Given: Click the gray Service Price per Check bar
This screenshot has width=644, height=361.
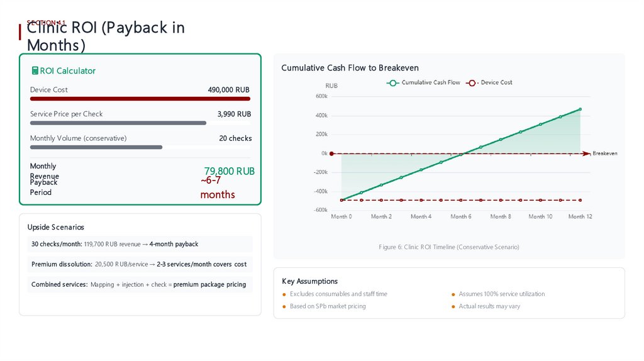Looking at the screenshot, I should pyautogui.click(x=118, y=123).
